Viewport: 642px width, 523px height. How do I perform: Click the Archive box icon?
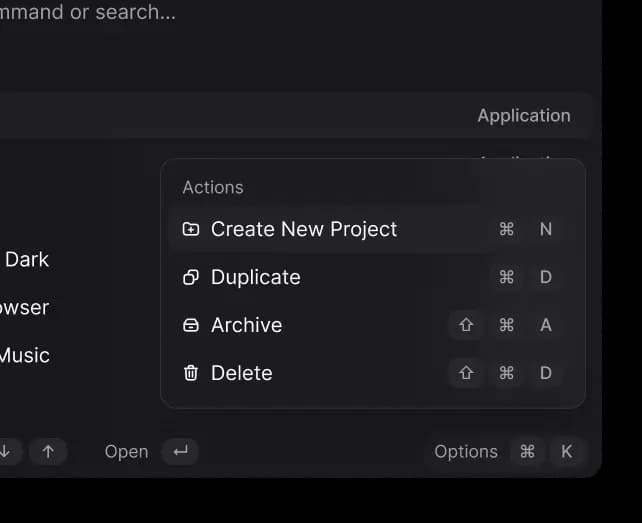[191, 325]
